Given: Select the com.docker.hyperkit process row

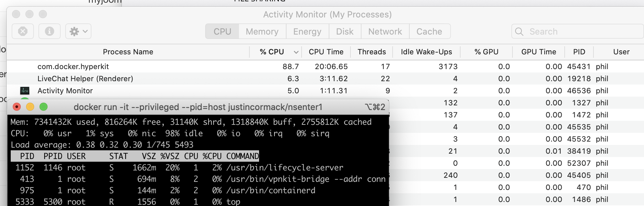Looking at the screenshot, I should [x=325, y=66].
